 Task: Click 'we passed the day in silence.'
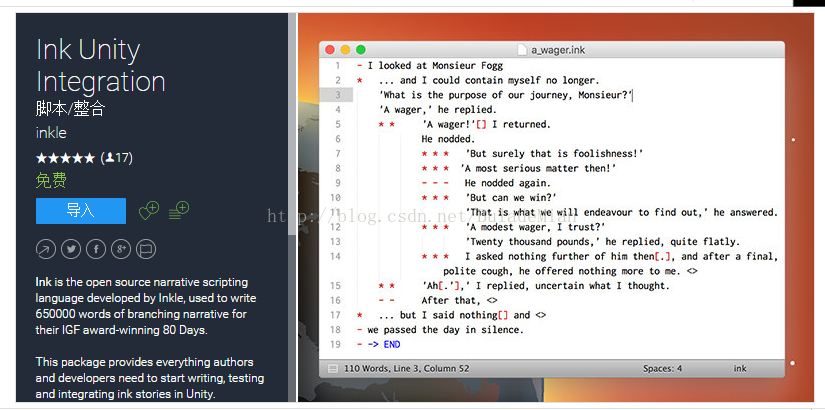tap(446, 330)
